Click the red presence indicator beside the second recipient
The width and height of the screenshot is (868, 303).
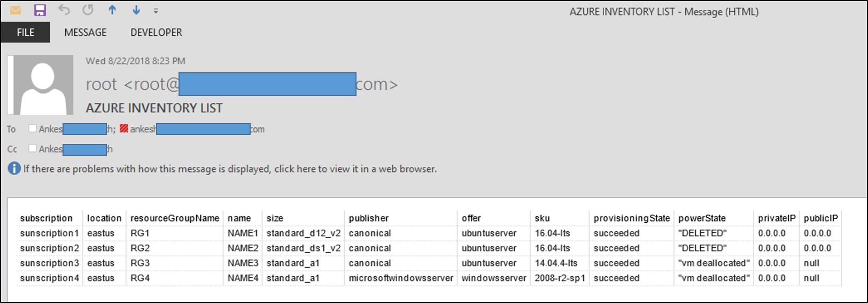pos(124,128)
